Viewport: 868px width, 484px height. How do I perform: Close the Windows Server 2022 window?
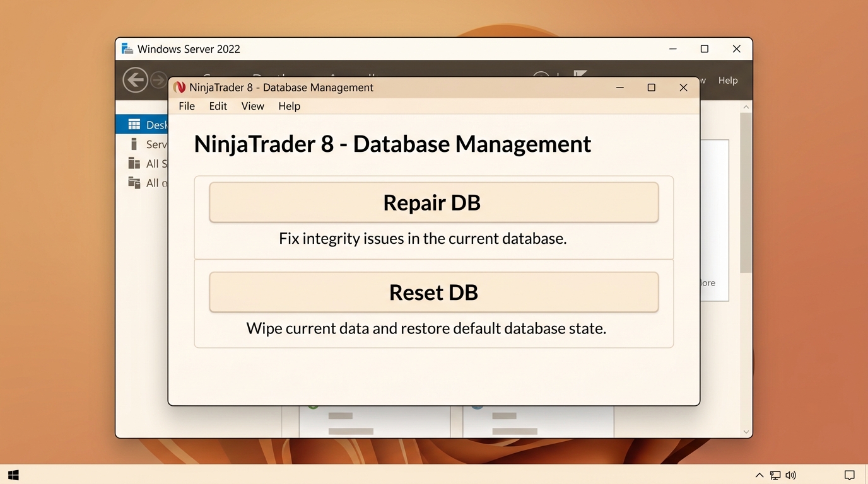[x=736, y=49]
